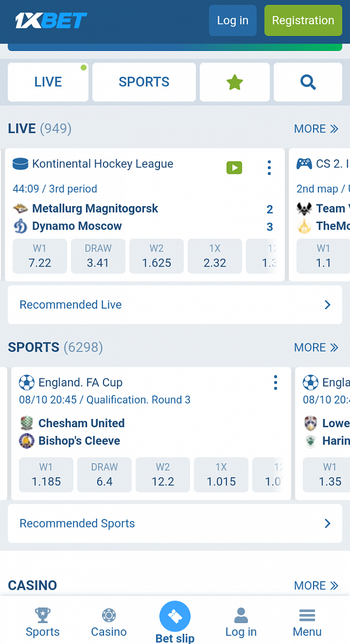Open options menu for England FA Cup
The height and width of the screenshot is (644, 350).
click(275, 383)
